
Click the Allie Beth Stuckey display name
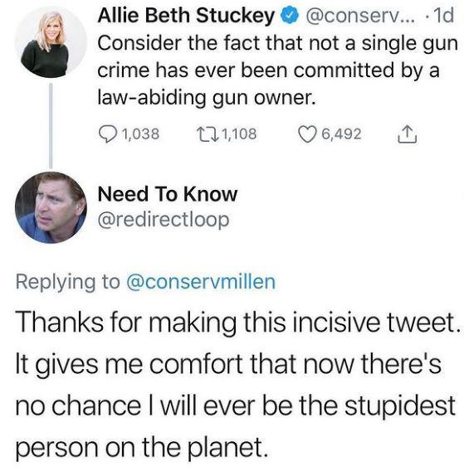click(x=186, y=15)
